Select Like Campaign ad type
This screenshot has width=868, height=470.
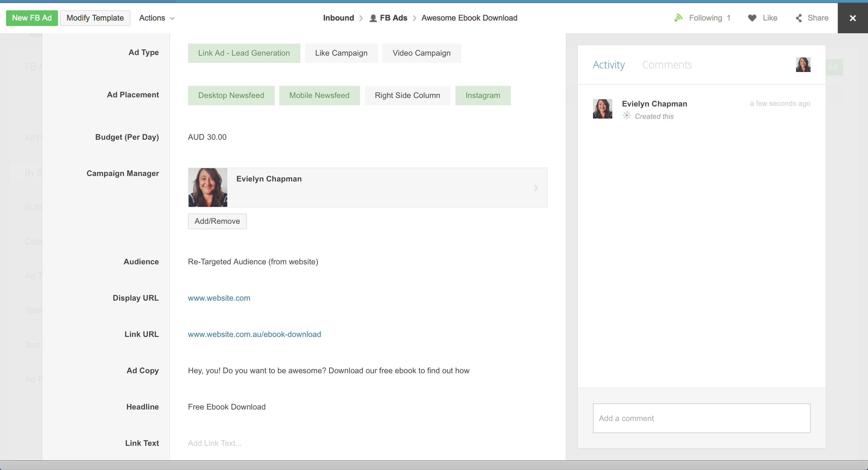pyautogui.click(x=341, y=53)
